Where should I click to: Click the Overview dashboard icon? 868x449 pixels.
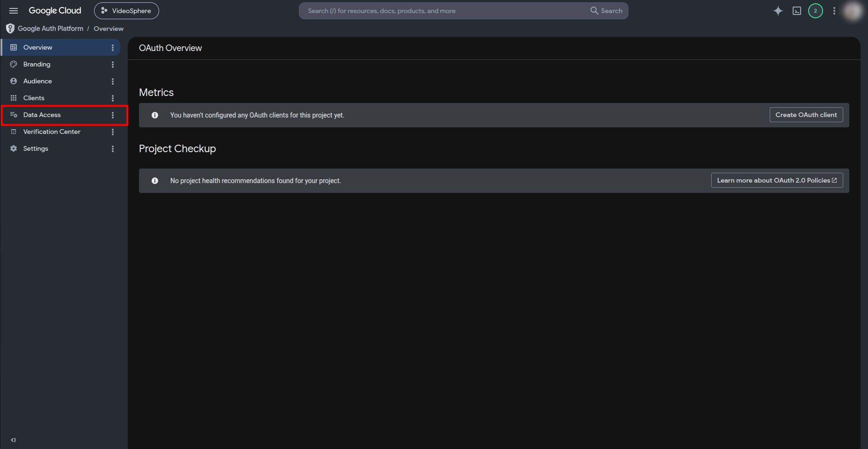point(14,47)
